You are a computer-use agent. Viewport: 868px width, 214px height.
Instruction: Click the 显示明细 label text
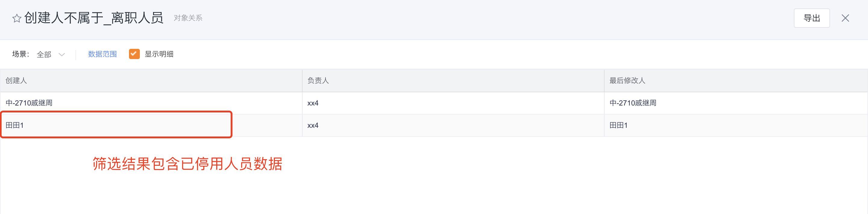[x=159, y=54]
